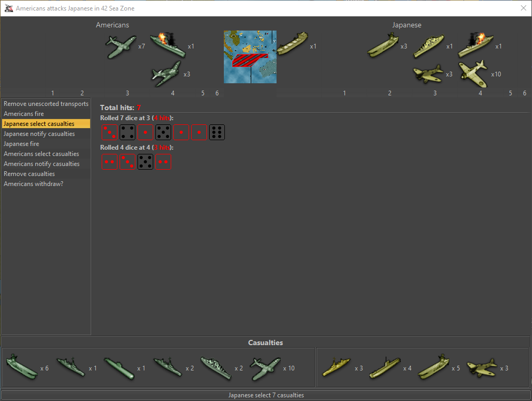Click American casualty fighter icon marked x 10
The width and height of the screenshot is (532, 401).
click(265, 368)
